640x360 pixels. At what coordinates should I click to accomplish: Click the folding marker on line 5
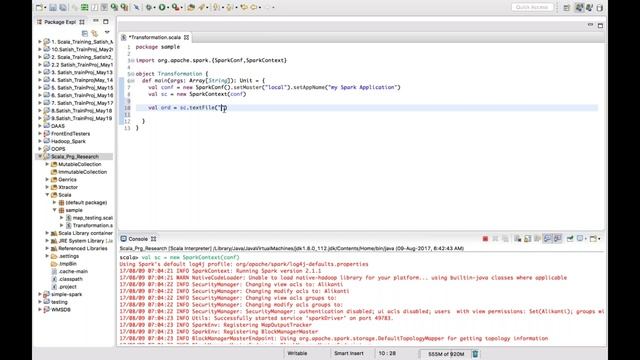point(132,74)
